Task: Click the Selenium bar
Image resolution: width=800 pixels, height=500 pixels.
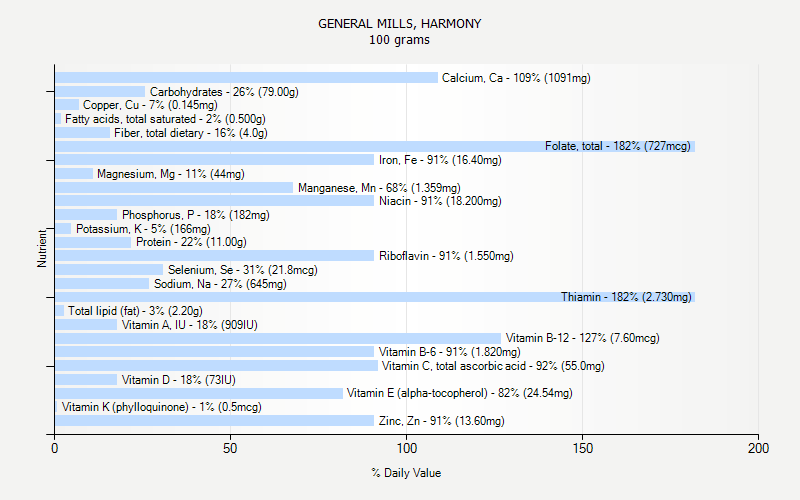Action: (x=109, y=270)
